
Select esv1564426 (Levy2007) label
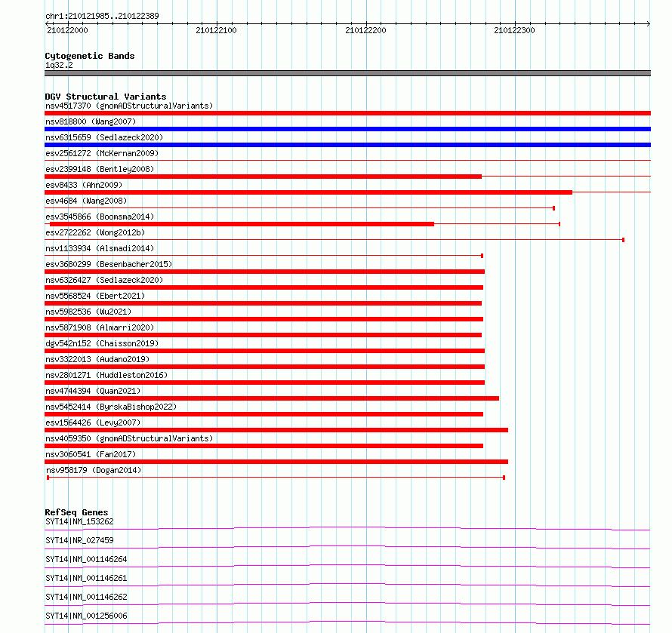click(93, 423)
